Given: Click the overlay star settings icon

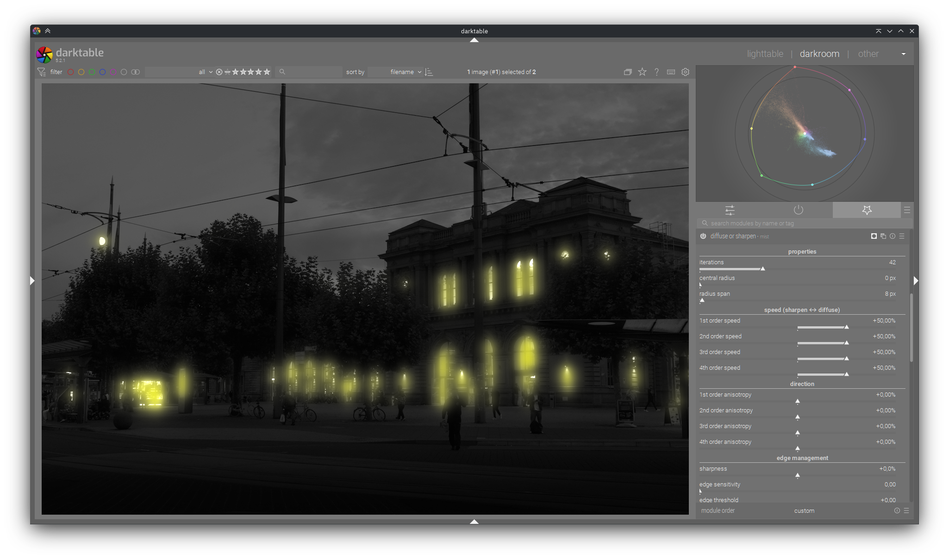Looking at the screenshot, I should 642,72.
